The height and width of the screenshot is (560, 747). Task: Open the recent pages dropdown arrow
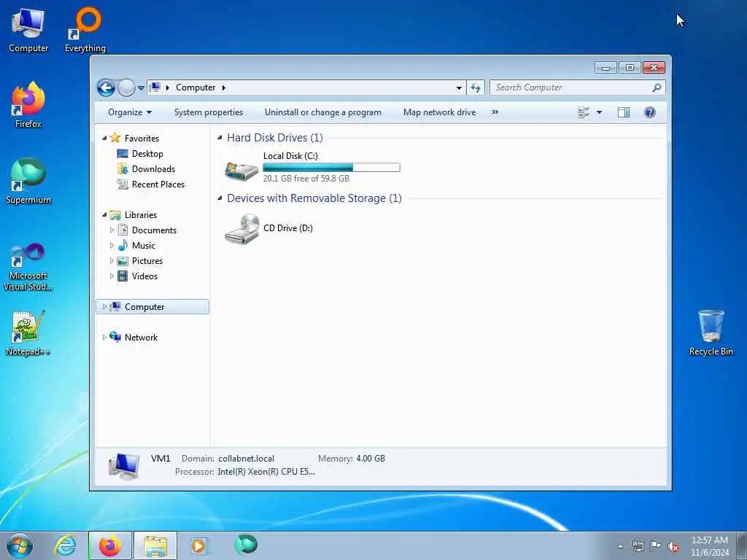pyautogui.click(x=141, y=88)
